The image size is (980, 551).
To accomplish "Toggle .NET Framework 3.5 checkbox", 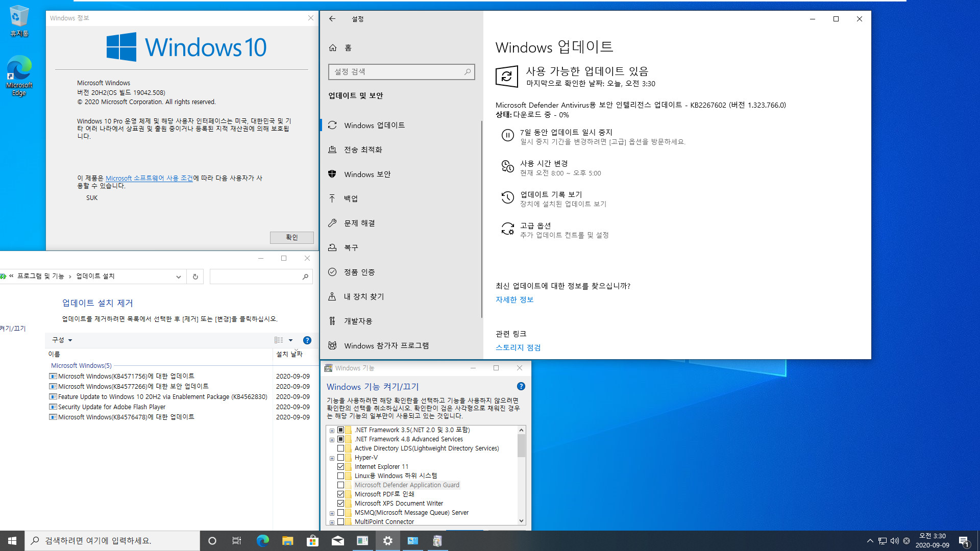I will tap(340, 430).
